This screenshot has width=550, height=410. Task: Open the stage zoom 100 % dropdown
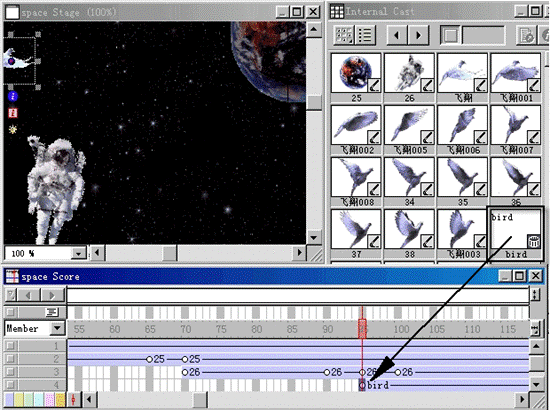79,253
